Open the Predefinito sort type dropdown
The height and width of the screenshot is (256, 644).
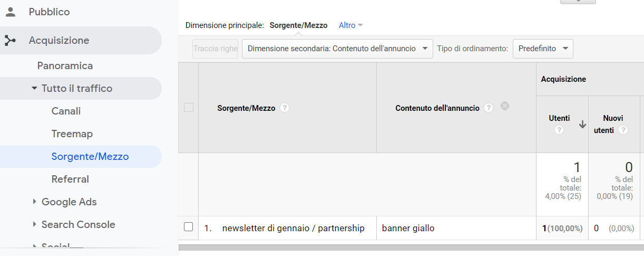click(x=543, y=49)
